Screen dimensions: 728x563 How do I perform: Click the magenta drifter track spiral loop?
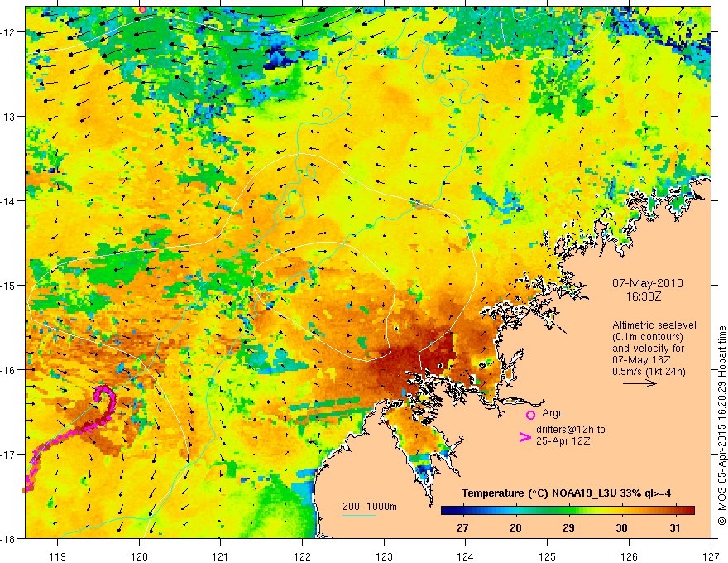click(x=104, y=400)
